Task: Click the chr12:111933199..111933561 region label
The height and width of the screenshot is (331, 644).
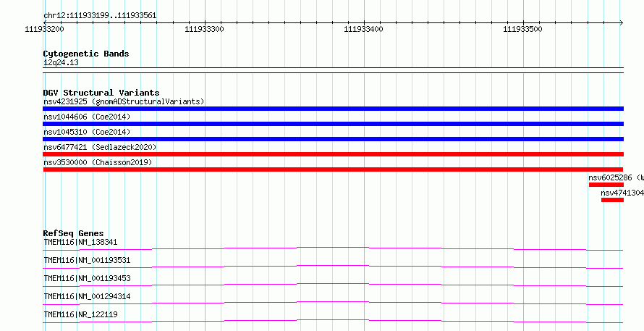Action: click(x=100, y=16)
